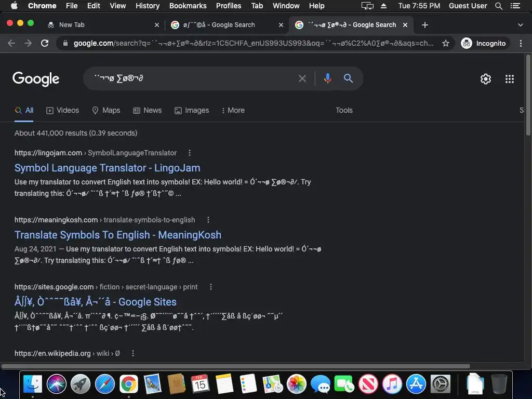This screenshot has height=399, width=532.
Task: Open the Google apps grid
Action: click(x=509, y=79)
